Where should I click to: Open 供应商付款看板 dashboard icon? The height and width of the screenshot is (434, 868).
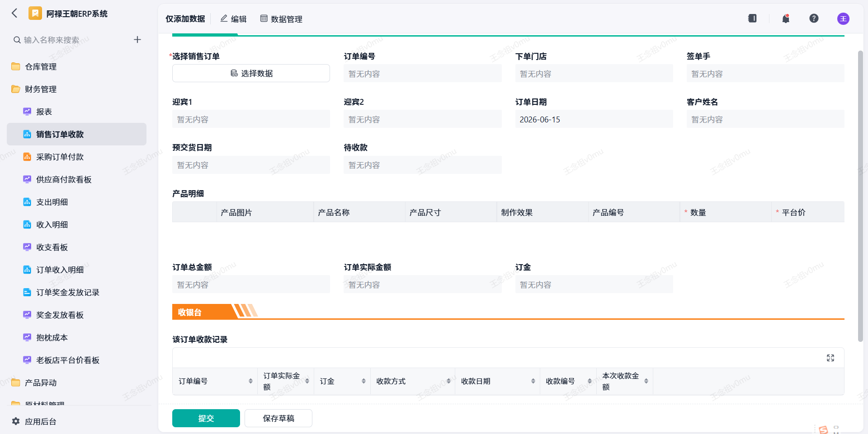coord(27,179)
